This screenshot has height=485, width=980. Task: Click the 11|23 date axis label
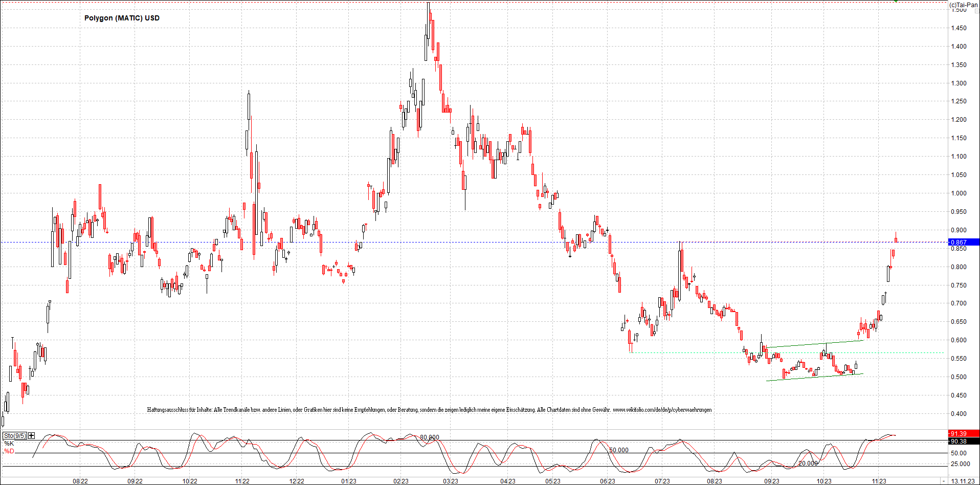click(879, 481)
